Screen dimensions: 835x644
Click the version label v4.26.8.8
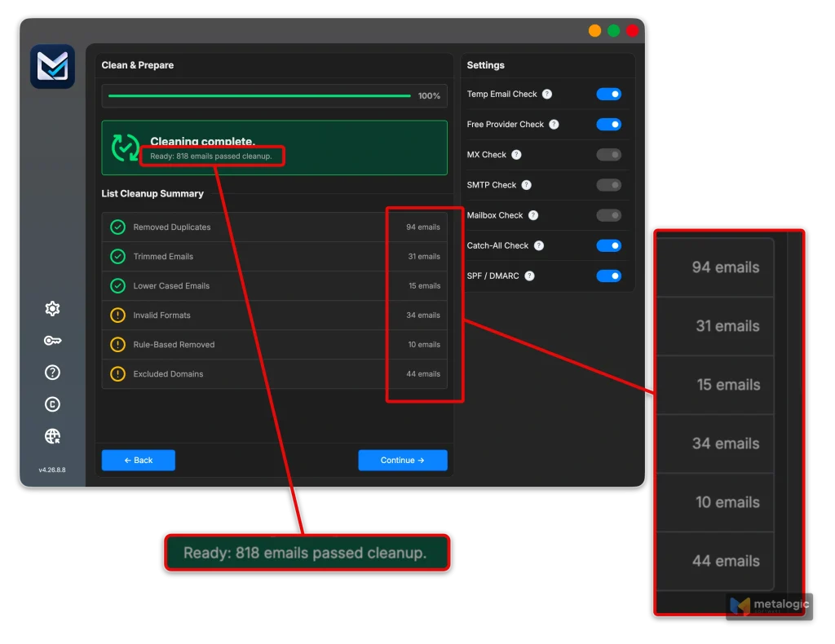pyautogui.click(x=52, y=470)
